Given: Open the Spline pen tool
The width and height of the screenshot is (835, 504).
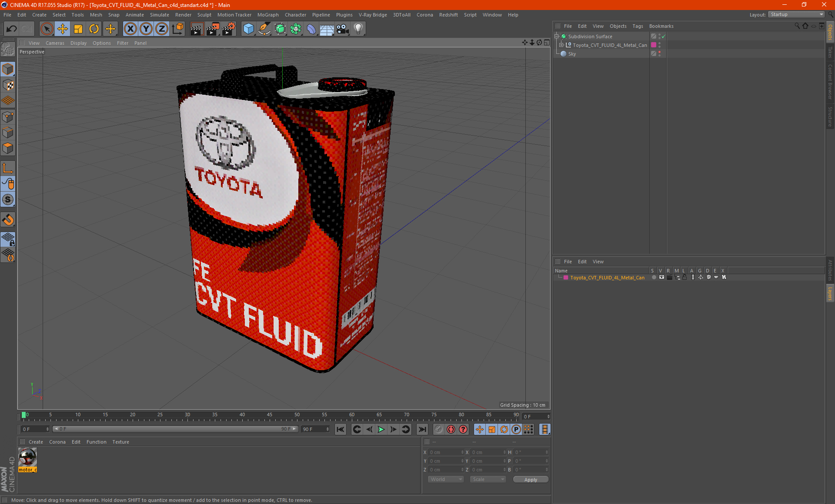Looking at the screenshot, I should point(264,29).
